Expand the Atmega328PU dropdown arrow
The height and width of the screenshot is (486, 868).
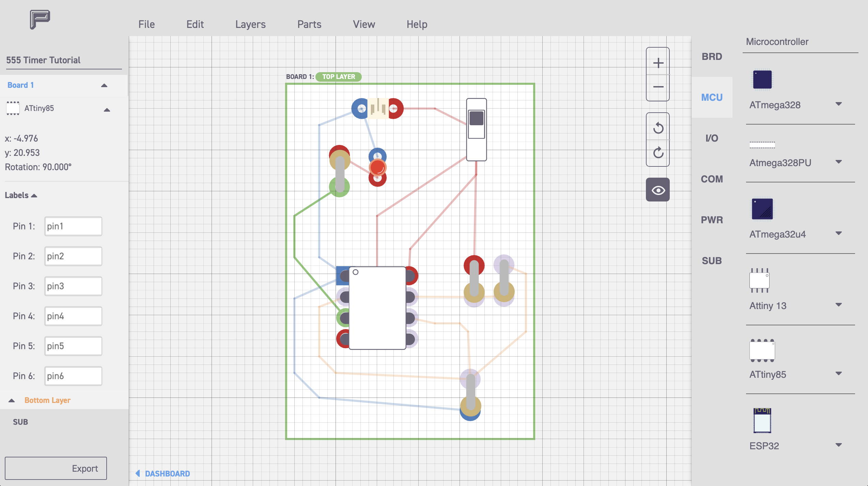(x=838, y=162)
